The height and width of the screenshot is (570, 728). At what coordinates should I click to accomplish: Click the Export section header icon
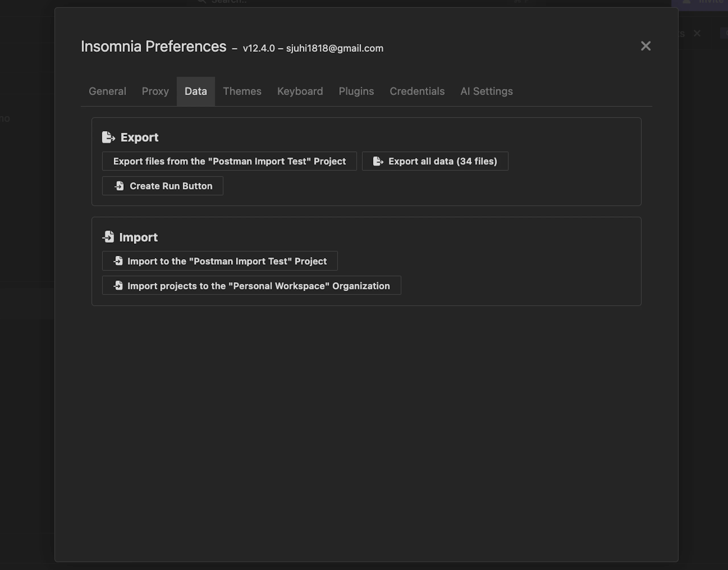(x=108, y=137)
